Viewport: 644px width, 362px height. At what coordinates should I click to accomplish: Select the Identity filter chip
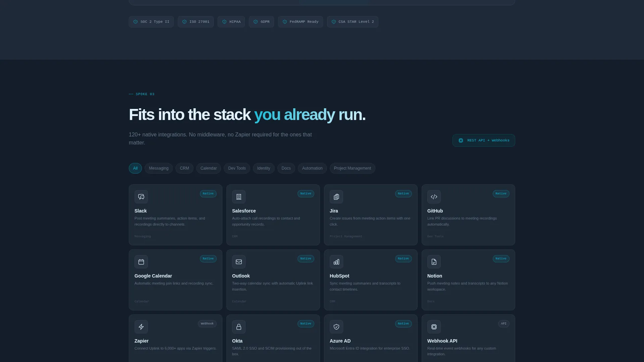point(264,168)
